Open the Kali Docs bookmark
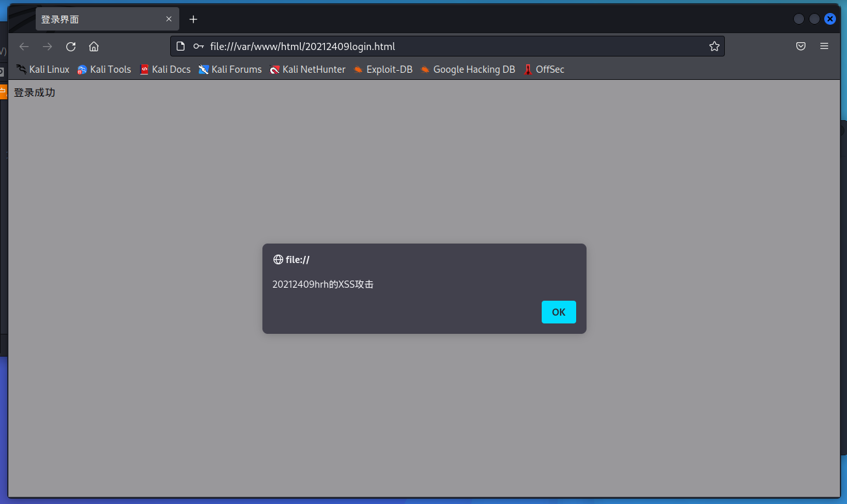Viewport: 847px width, 504px height. [x=165, y=69]
